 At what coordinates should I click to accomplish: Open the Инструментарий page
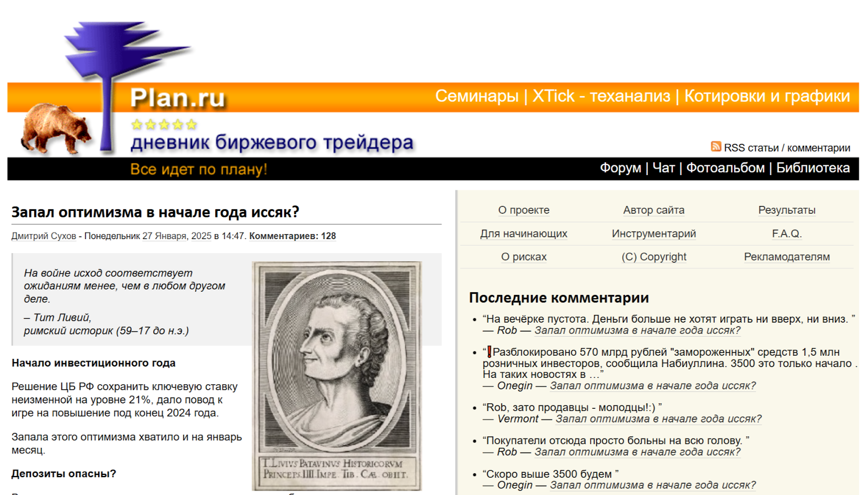point(654,234)
